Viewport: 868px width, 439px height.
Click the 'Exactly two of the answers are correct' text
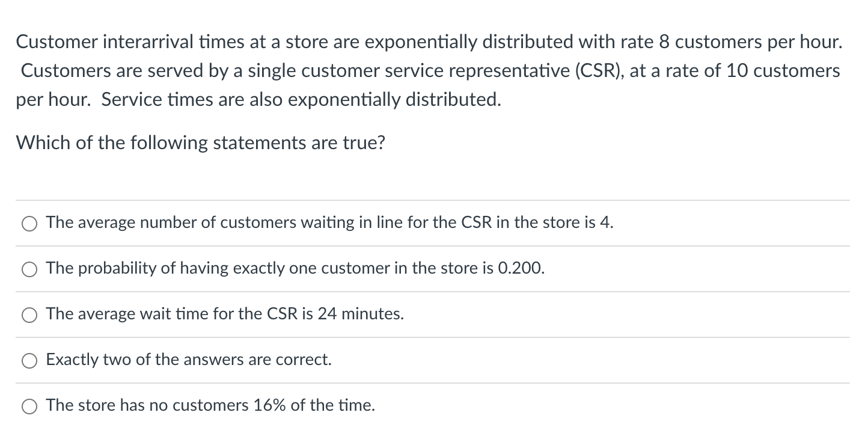[x=188, y=360]
